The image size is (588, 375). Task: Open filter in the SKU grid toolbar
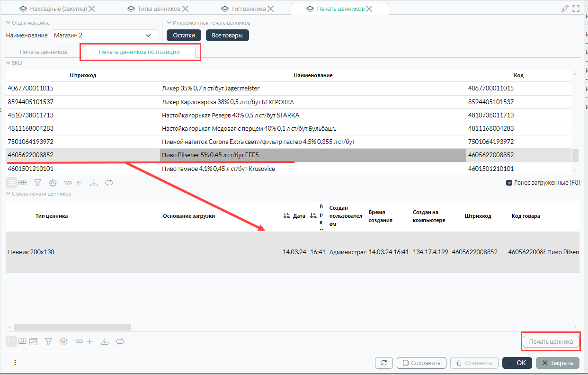click(37, 183)
